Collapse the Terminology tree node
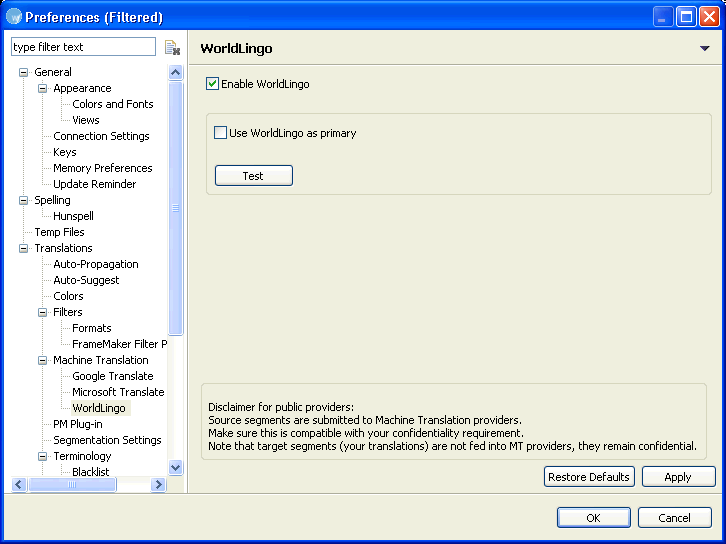This screenshot has width=726, height=544. click(42, 456)
